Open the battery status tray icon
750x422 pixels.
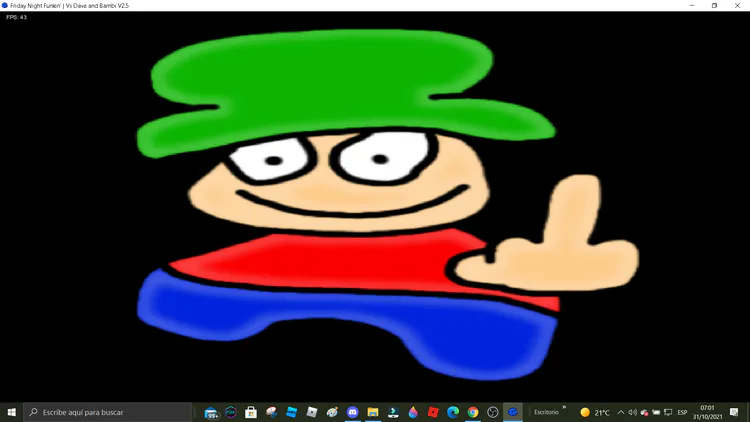(656, 412)
